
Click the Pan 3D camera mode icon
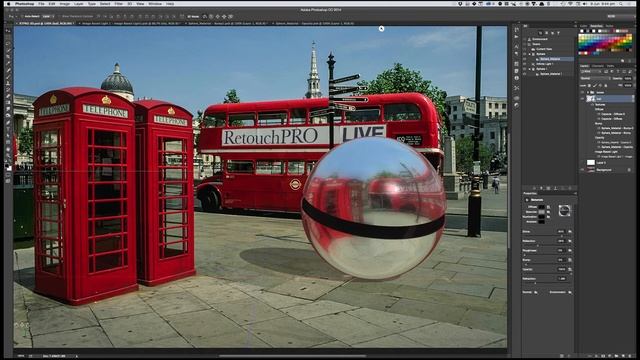point(218,16)
